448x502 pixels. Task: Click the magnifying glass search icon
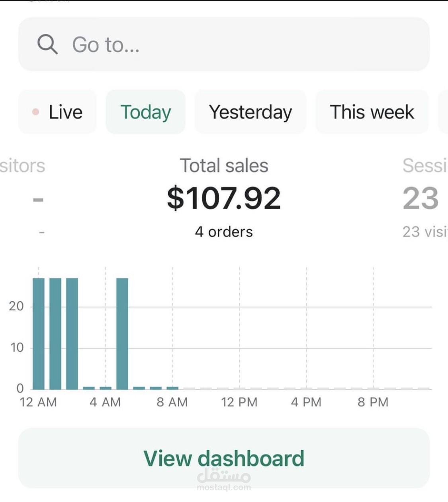pos(47,44)
